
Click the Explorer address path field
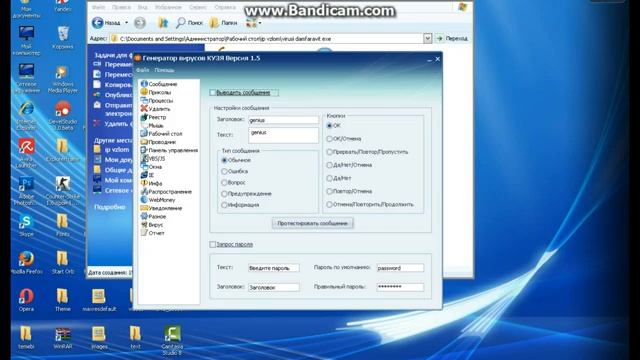click(x=270, y=38)
